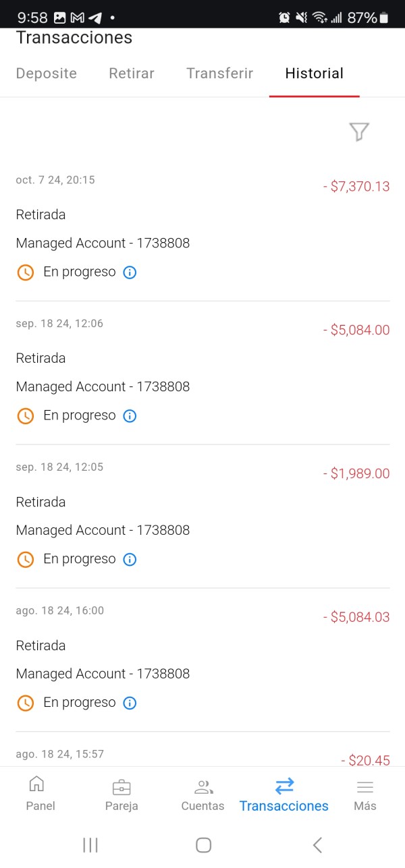Tap clock status icon of oct. 7 transaction
405x868 pixels.
tap(25, 272)
